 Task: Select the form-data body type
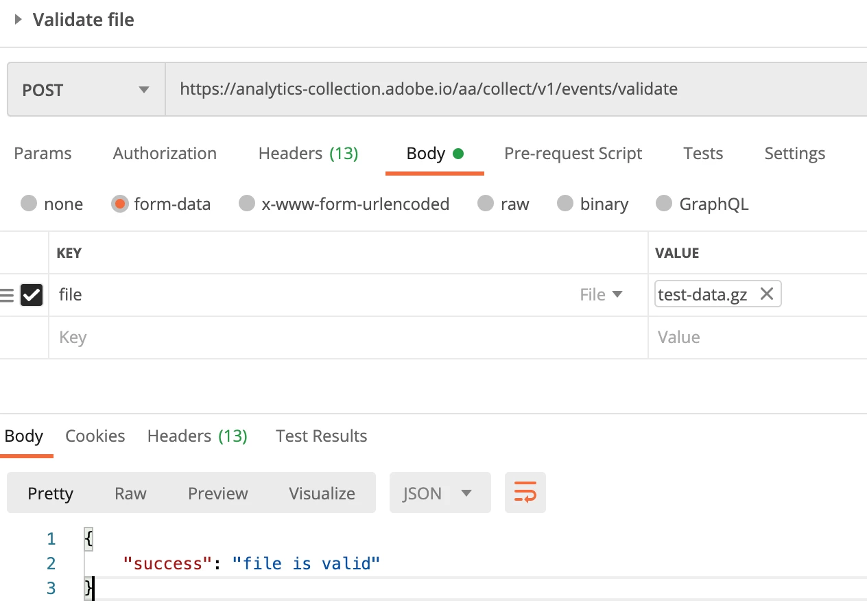click(120, 204)
